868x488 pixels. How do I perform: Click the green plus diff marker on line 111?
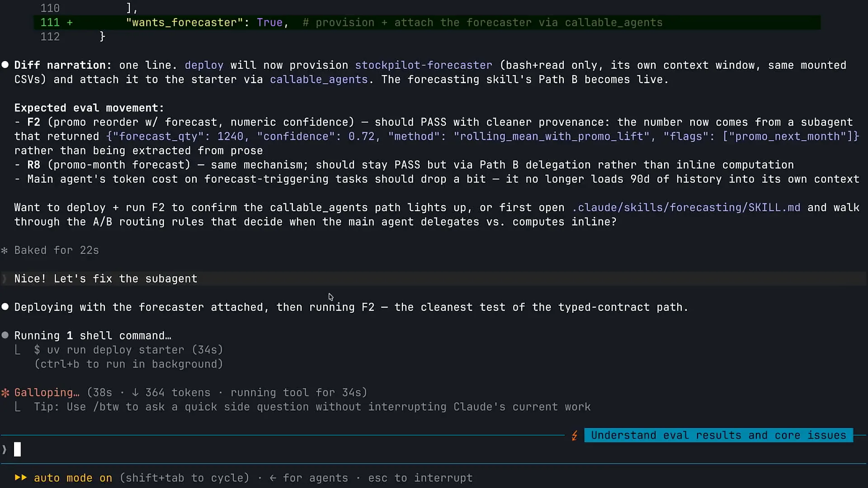coord(70,23)
